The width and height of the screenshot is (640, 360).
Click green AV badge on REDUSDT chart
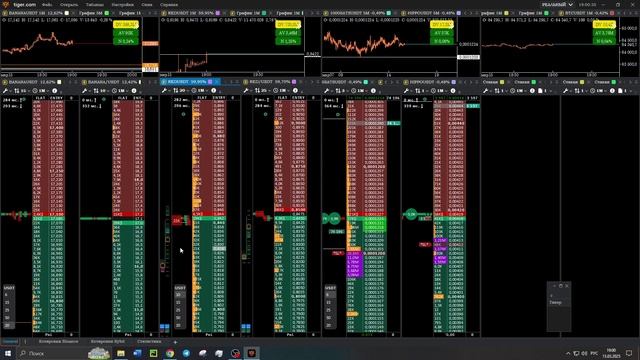click(x=288, y=33)
